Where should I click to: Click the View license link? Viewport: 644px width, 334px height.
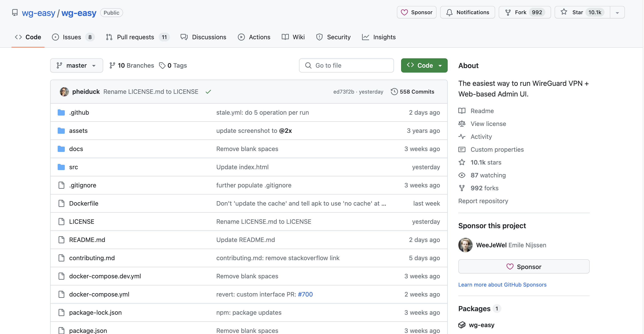[488, 124]
